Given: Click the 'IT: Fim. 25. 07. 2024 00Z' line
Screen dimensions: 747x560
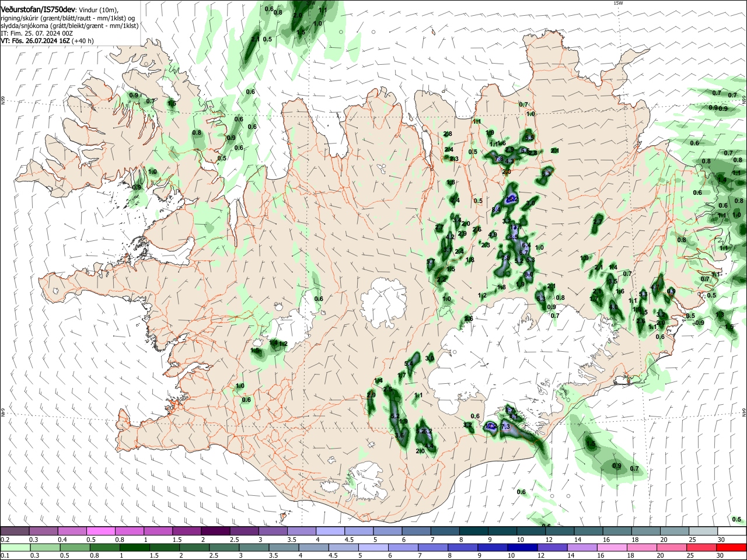Looking at the screenshot, I should click(x=37, y=33).
